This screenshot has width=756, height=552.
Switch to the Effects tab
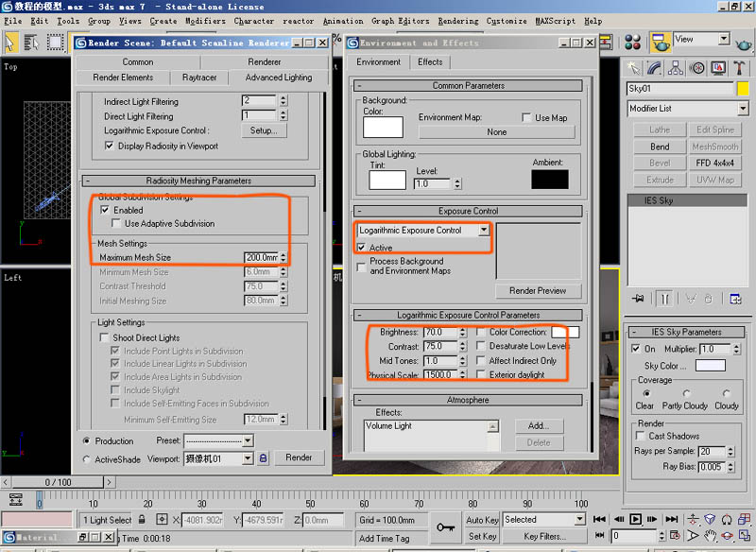tap(430, 61)
